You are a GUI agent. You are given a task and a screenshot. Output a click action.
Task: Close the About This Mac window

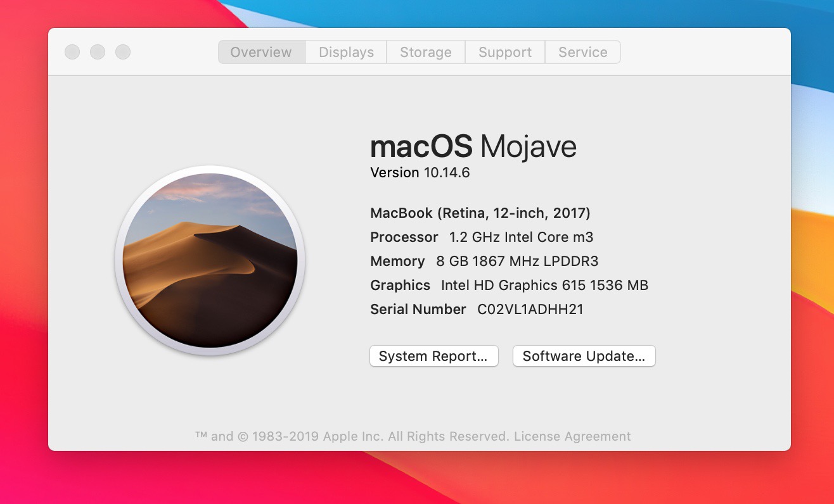pos(72,52)
